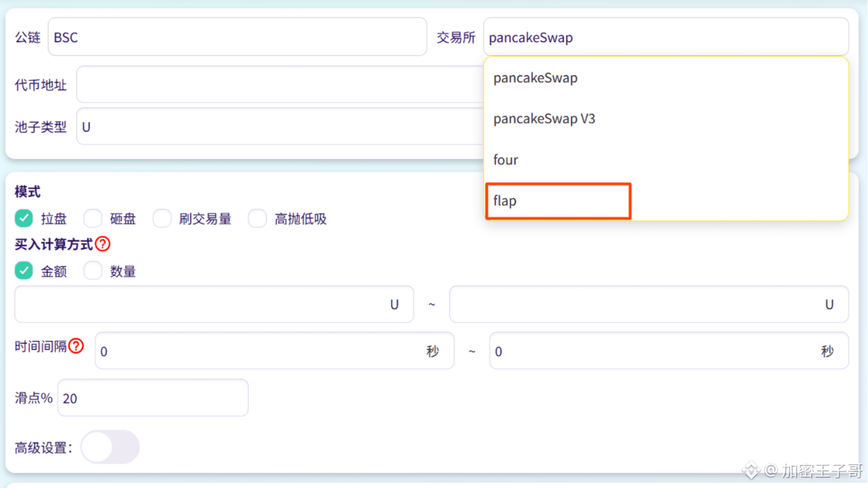Click the minimum time interval 秒 field
The height and width of the screenshot is (488, 868).
275,350
